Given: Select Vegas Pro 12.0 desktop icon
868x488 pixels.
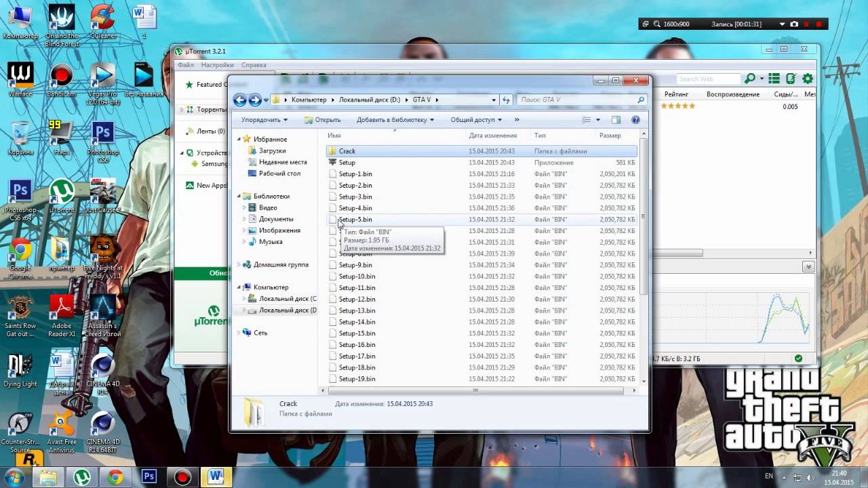Looking at the screenshot, I should coord(103,84).
